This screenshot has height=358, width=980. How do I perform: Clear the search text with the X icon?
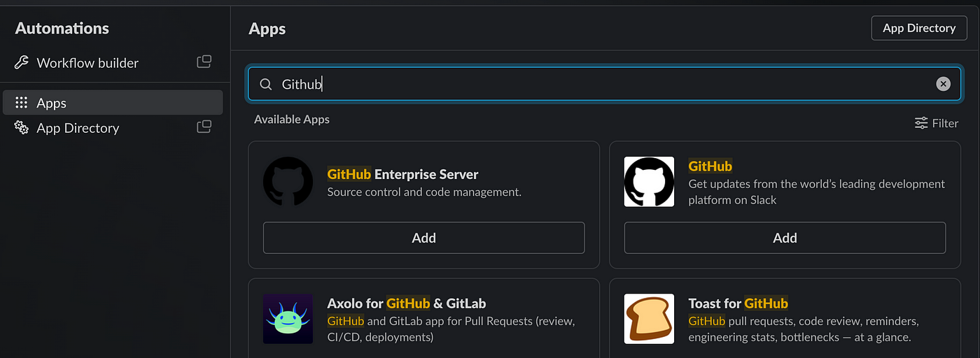[944, 84]
